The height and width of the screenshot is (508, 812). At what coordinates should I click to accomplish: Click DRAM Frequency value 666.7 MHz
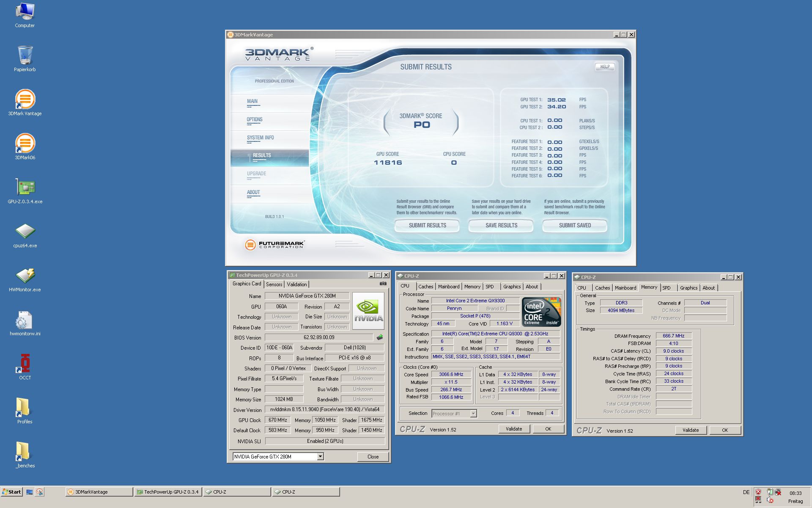pyautogui.click(x=674, y=336)
